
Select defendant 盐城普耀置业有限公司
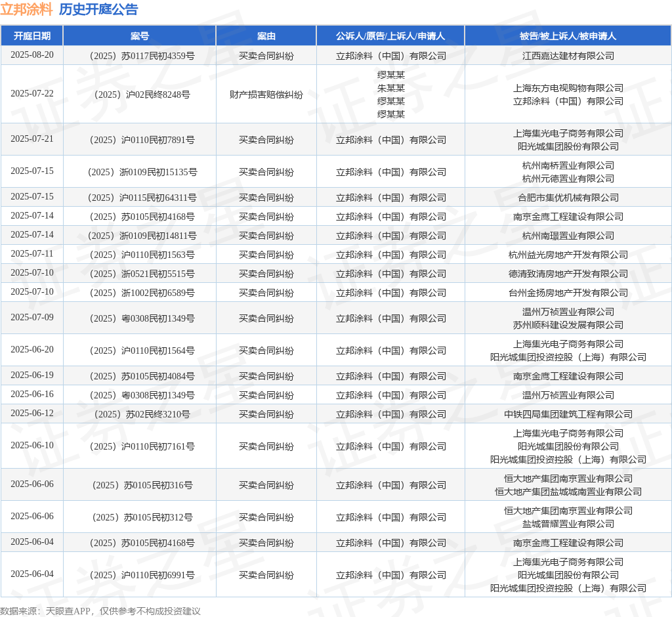(x=568, y=524)
